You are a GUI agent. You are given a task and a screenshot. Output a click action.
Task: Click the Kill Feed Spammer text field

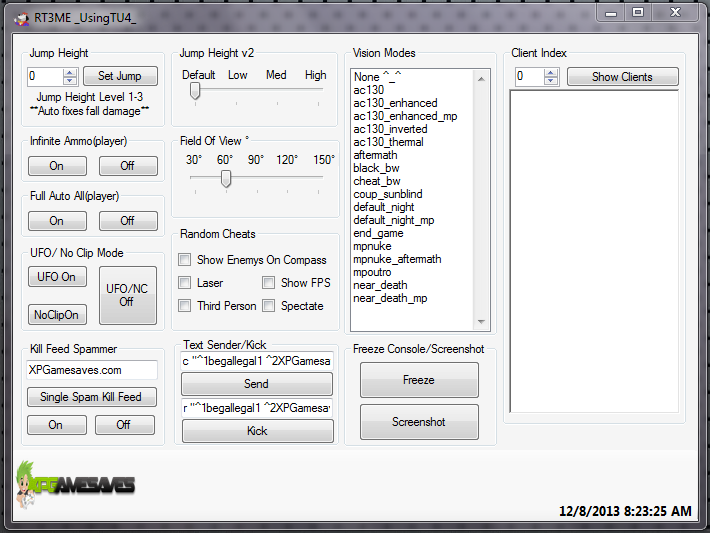[x=92, y=370]
